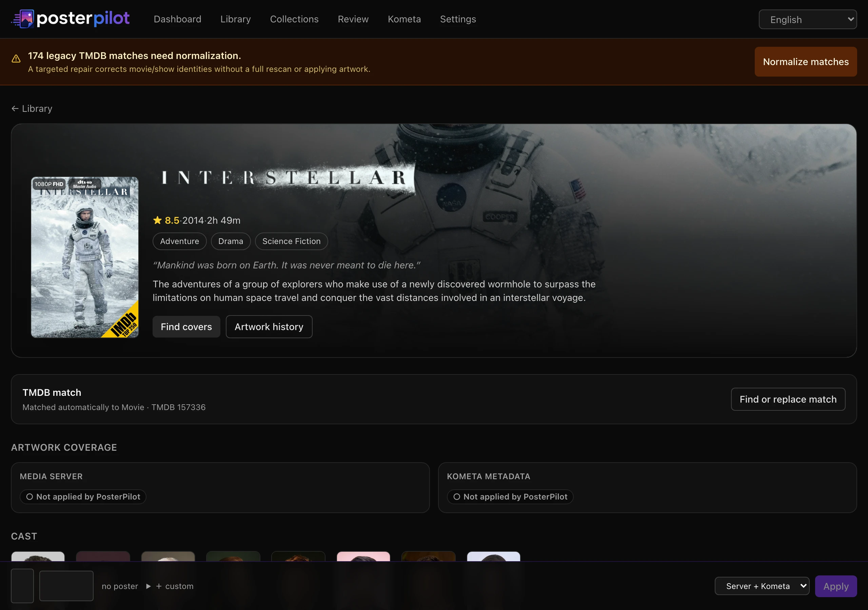Click the 'no poster' label

pos(120,586)
